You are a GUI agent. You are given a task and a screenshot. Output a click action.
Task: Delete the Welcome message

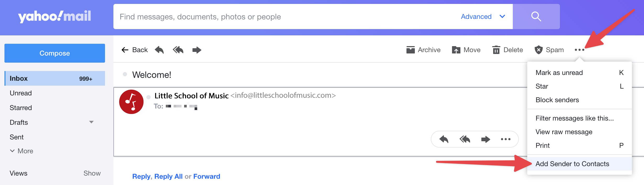(x=507, y=50)
